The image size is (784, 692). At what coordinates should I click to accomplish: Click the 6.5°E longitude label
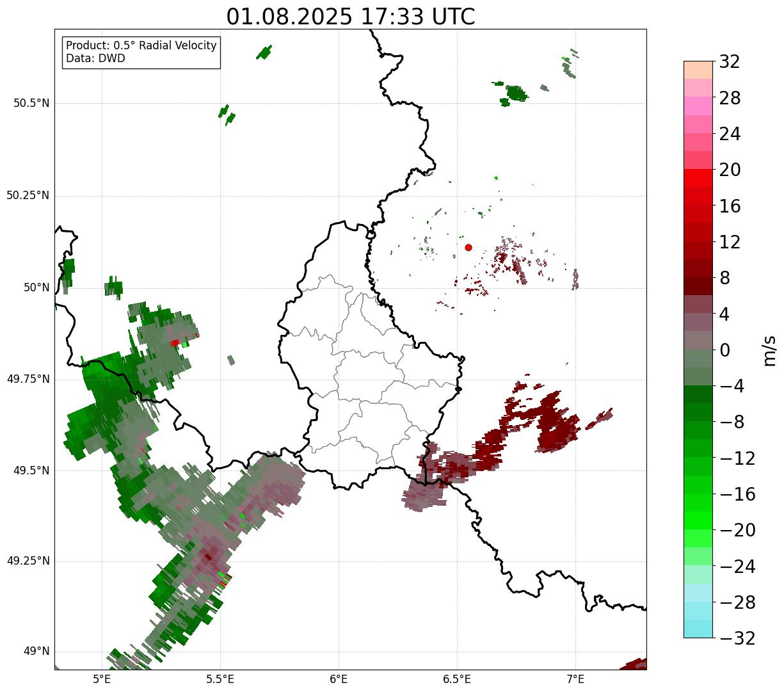(458, 679)
